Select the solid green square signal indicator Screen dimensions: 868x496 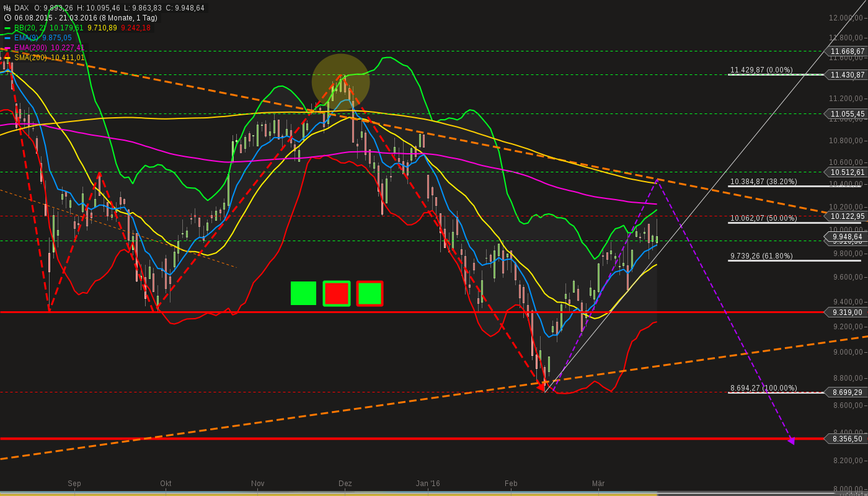pyautogui.click(x=303, y=293)
